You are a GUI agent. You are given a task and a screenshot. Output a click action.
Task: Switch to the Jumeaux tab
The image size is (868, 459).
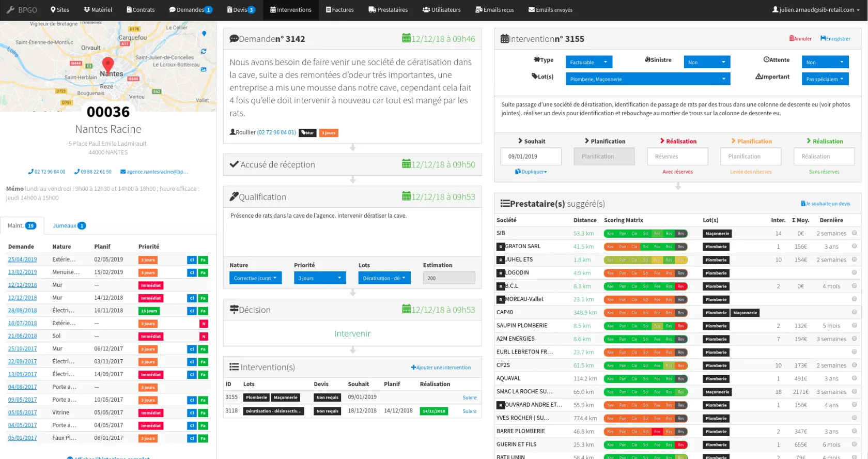[x=69, y=226]
